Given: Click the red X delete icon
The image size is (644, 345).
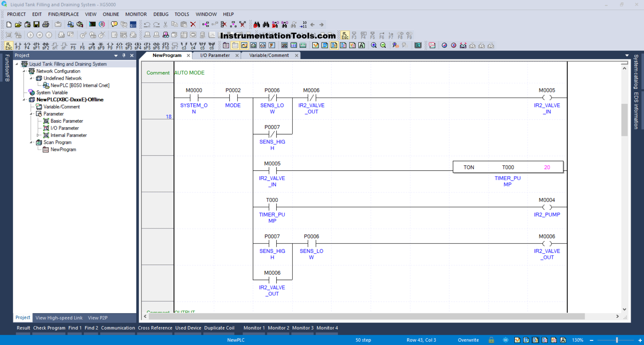Looking at the screenshot, I should [193, 24].
